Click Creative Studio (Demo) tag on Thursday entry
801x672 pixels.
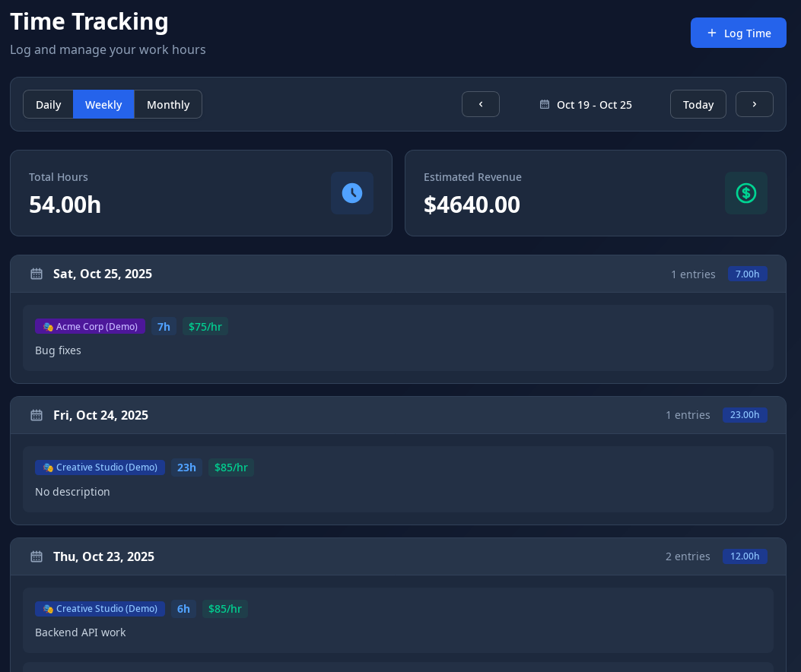pos(100,609)
